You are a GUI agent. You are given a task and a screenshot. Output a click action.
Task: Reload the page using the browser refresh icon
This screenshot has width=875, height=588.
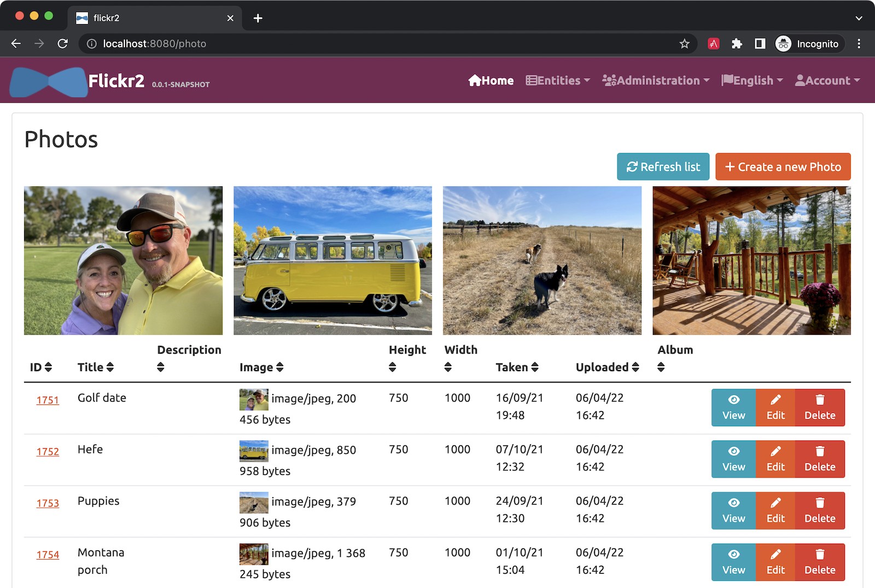pos(63,44)
